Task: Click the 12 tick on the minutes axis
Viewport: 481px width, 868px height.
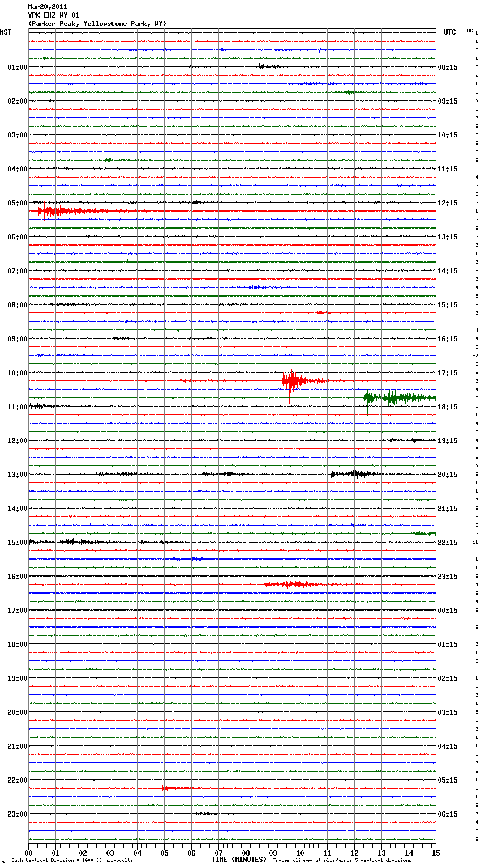Action: pos(354,853)
